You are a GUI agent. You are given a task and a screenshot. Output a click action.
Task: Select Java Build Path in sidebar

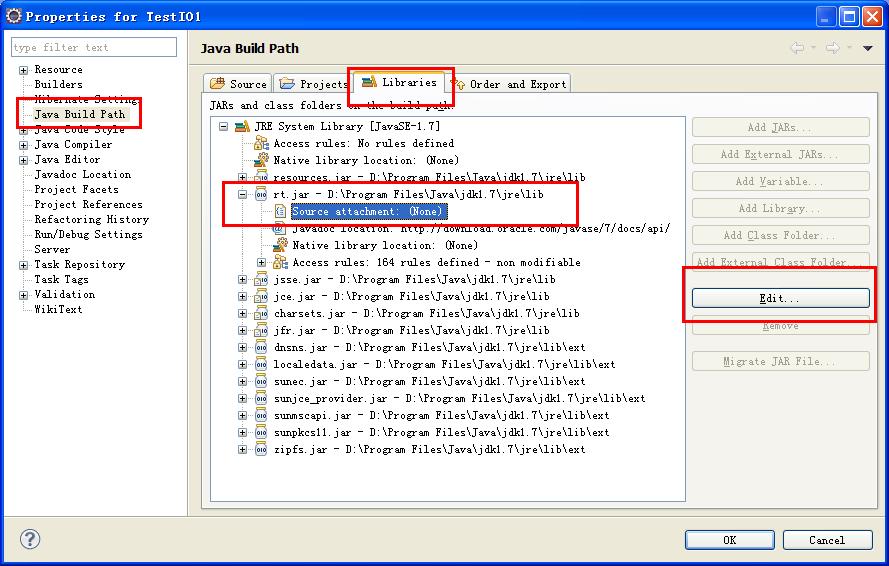pyautogui.click(x=79, y=114)
